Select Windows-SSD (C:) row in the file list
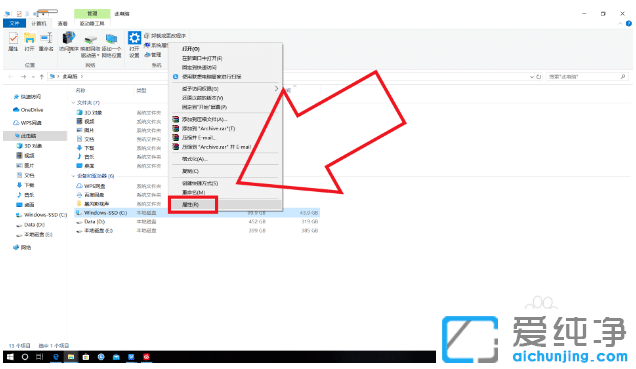 [197, 213]
